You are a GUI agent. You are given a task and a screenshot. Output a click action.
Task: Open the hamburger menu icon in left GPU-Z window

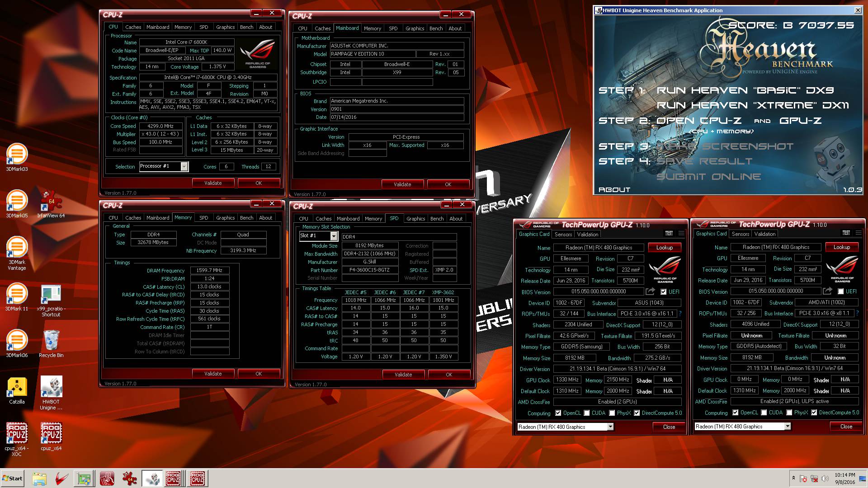(x=681, y=234)
